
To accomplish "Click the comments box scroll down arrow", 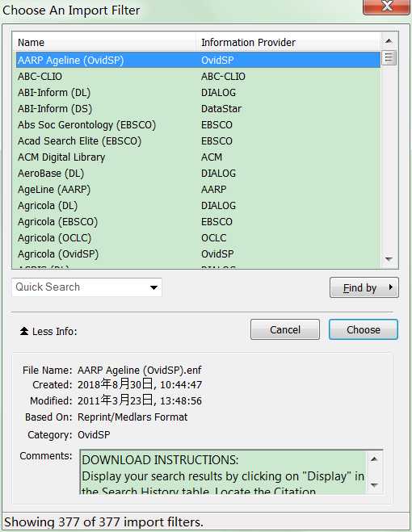I will (x=374, y=485).
